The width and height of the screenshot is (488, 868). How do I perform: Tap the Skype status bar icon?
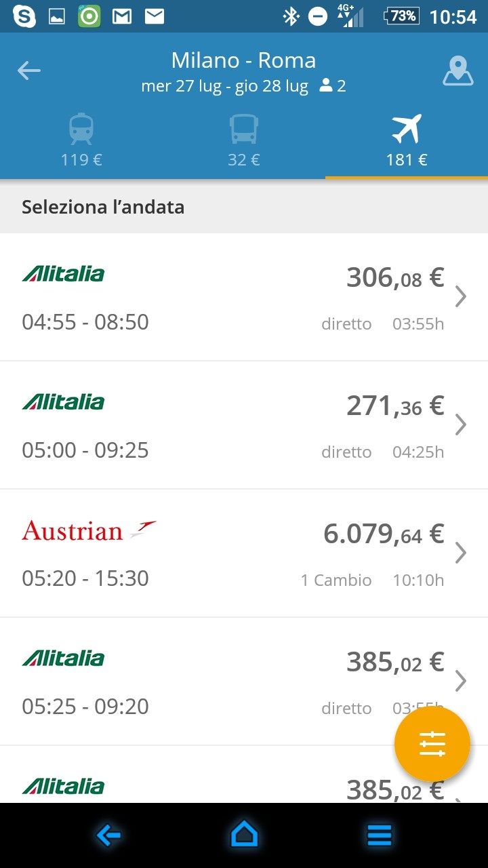tap(24, 16)
